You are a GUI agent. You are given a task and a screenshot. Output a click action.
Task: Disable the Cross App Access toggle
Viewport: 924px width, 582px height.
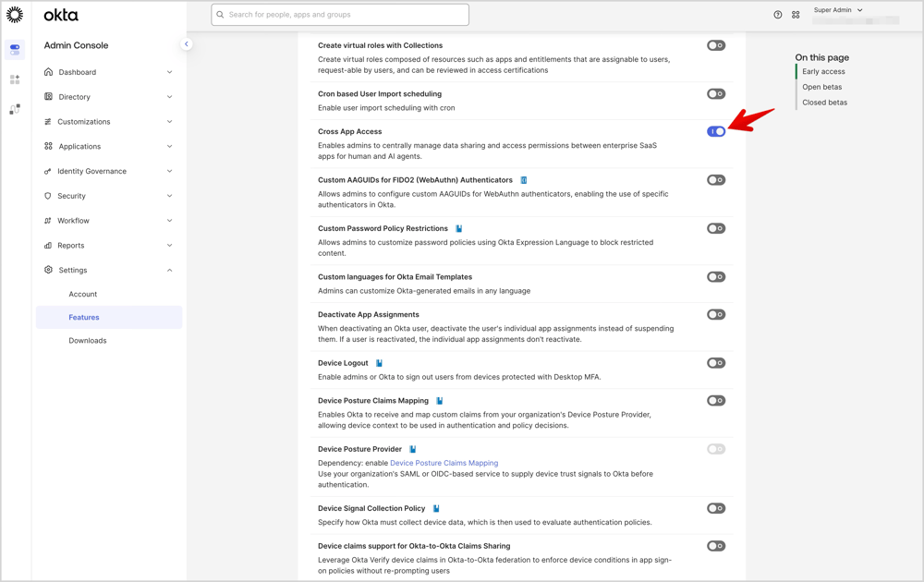coord(716,131)
